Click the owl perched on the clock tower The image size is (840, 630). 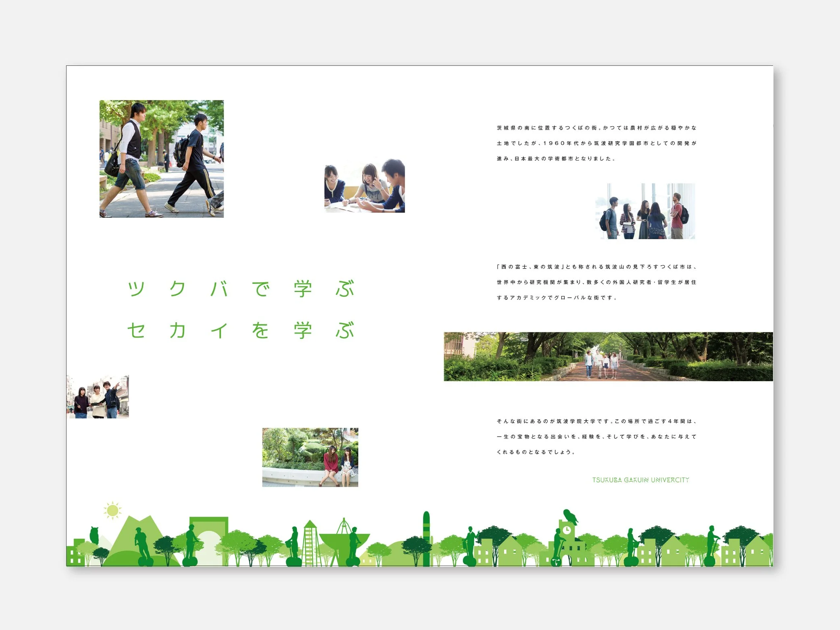(x=570, y=517)
